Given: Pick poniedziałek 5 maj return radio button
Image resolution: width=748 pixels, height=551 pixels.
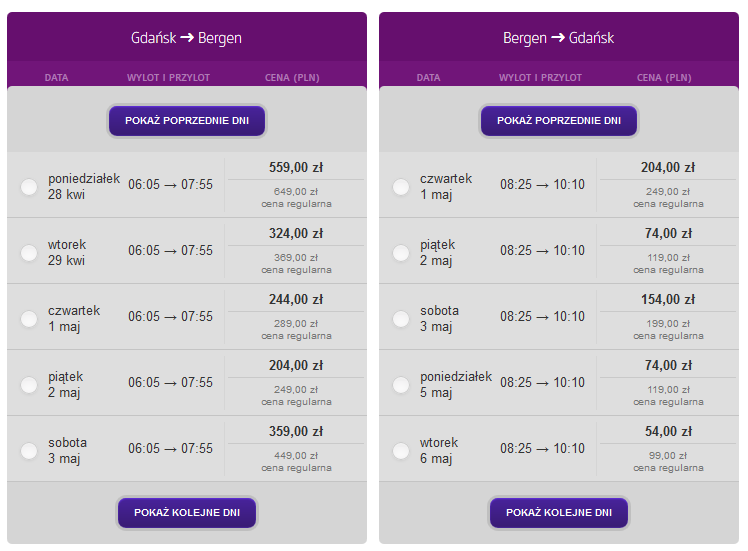Looking at the screenshot, I should pyautogui.click(x=401, y=384).
